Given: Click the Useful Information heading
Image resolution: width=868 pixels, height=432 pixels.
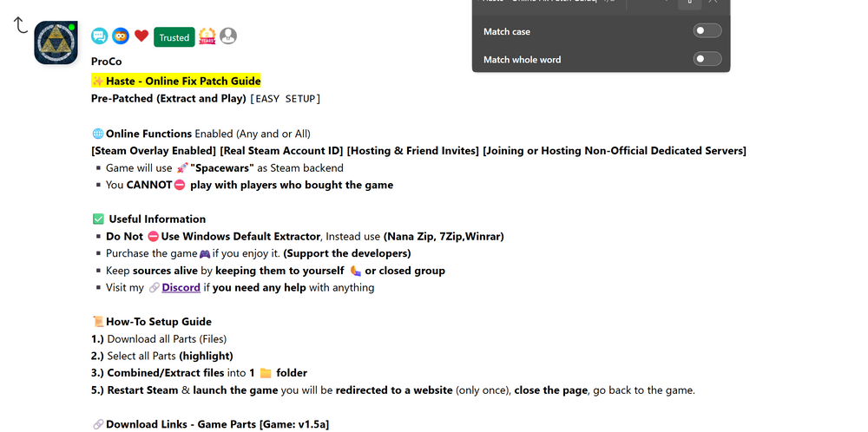Looking at the screenshot, I should tap(157, 219).
